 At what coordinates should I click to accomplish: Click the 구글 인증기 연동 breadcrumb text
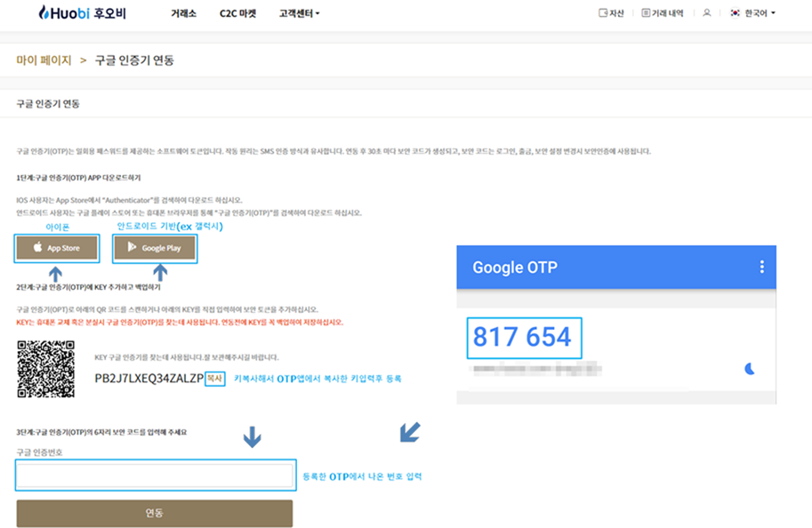(x=134, y=60)
